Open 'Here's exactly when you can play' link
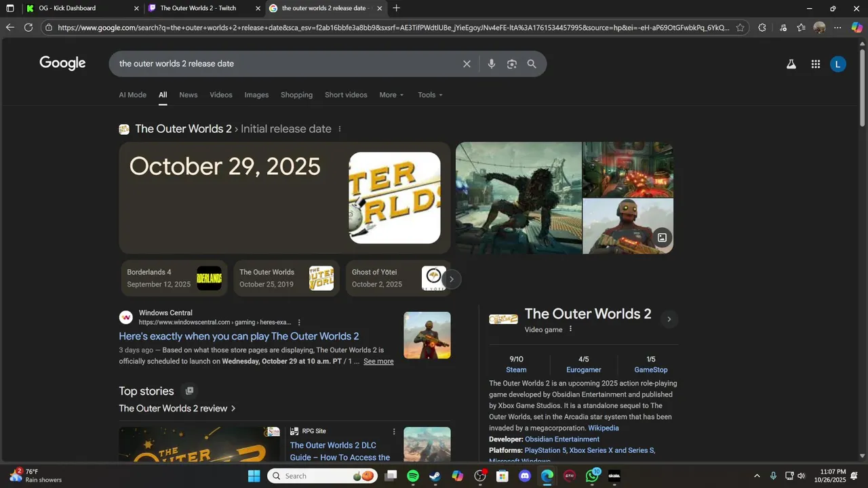Viewport: 868px width, 488px height. 239,336
